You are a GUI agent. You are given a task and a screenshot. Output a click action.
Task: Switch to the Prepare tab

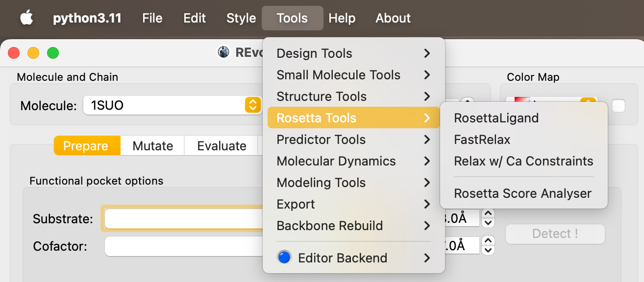point(87,146)
